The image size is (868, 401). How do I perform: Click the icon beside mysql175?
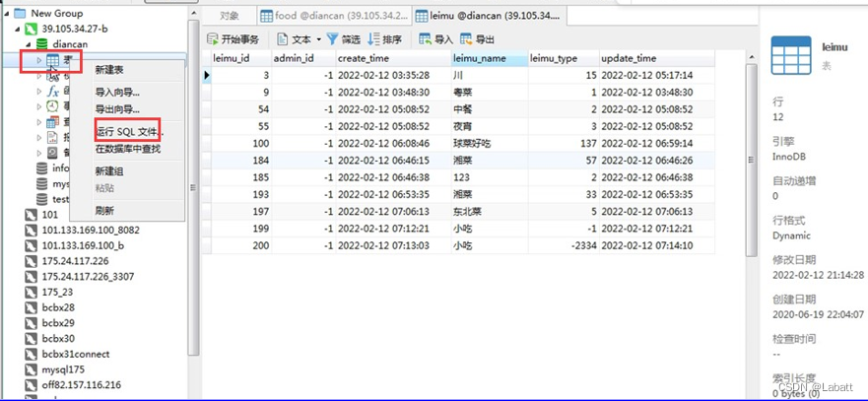[x=31, y=369]
